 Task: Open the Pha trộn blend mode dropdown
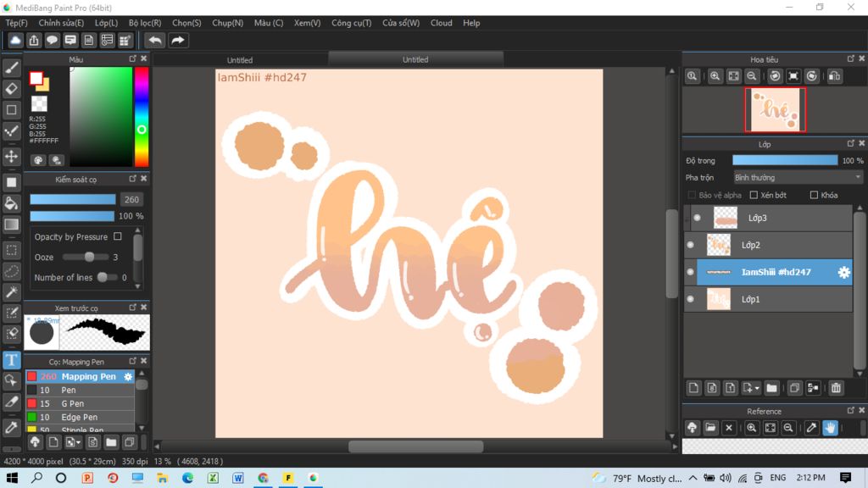(798, 178)
